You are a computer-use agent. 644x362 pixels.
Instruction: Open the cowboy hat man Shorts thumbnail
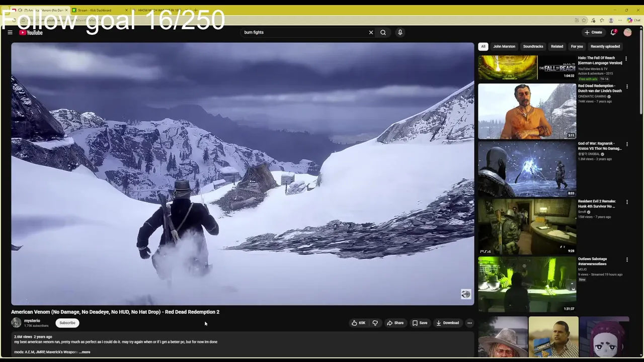click(x=503, y=337)
